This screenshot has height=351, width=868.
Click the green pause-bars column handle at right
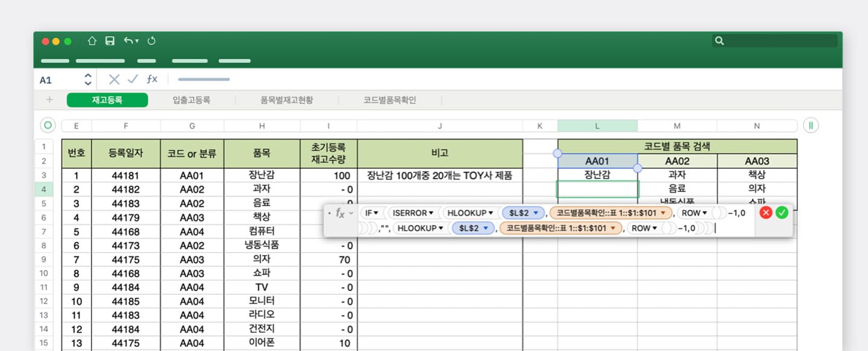point(811,125)
